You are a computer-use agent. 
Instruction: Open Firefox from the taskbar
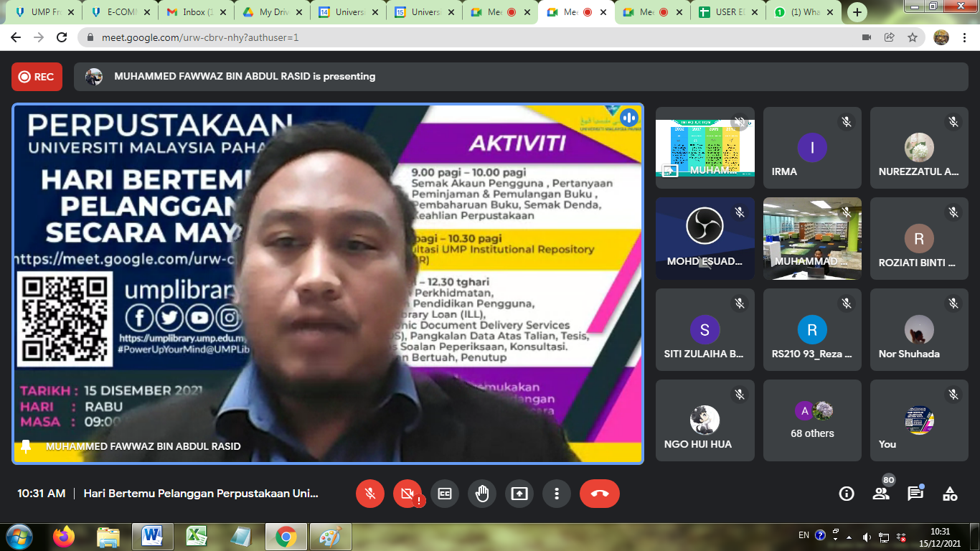(x=63, y=537)
